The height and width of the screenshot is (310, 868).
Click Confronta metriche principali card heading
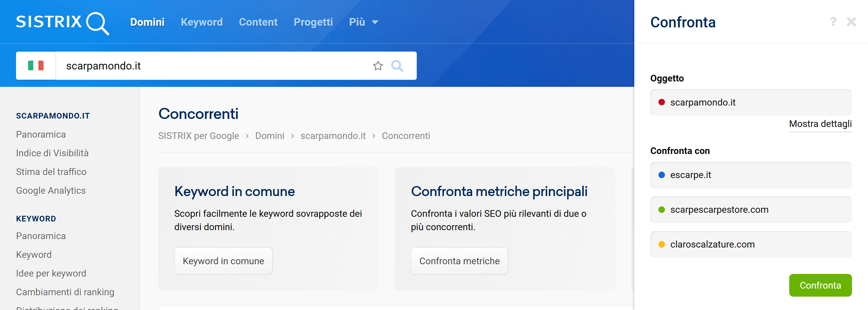(499, 191)
